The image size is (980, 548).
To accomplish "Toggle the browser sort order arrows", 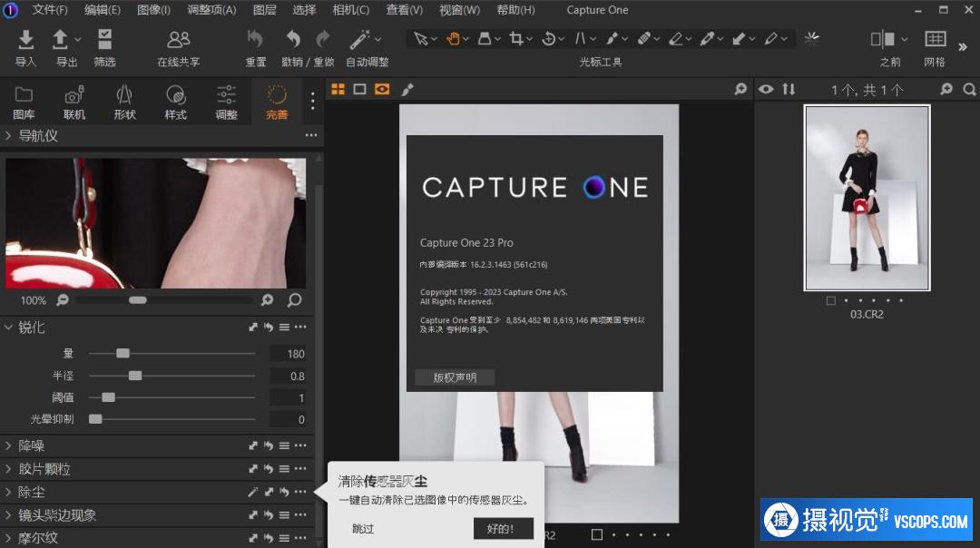I will click(x=789, y=89).
